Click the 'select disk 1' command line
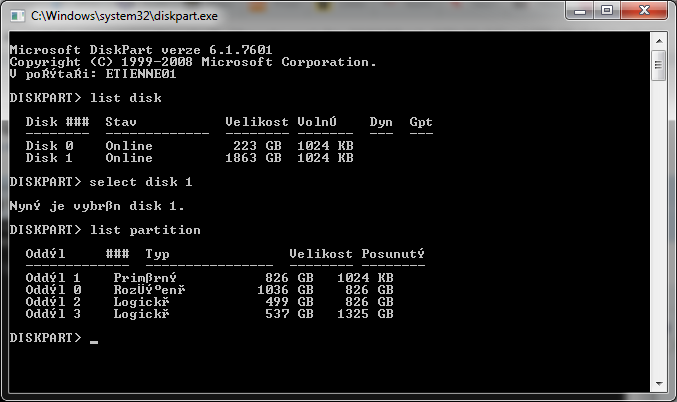Screen dimensions: 677x402 141,182
